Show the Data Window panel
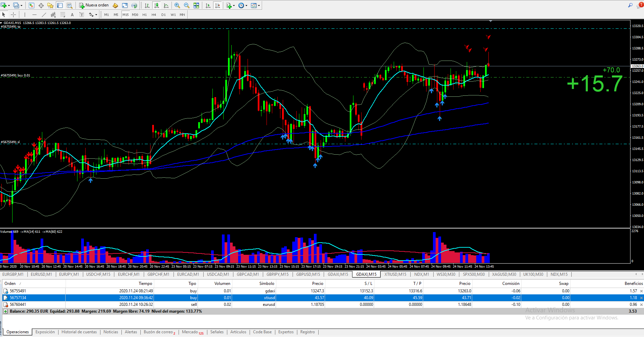This screenshot has height=337, width=644. 41,5
